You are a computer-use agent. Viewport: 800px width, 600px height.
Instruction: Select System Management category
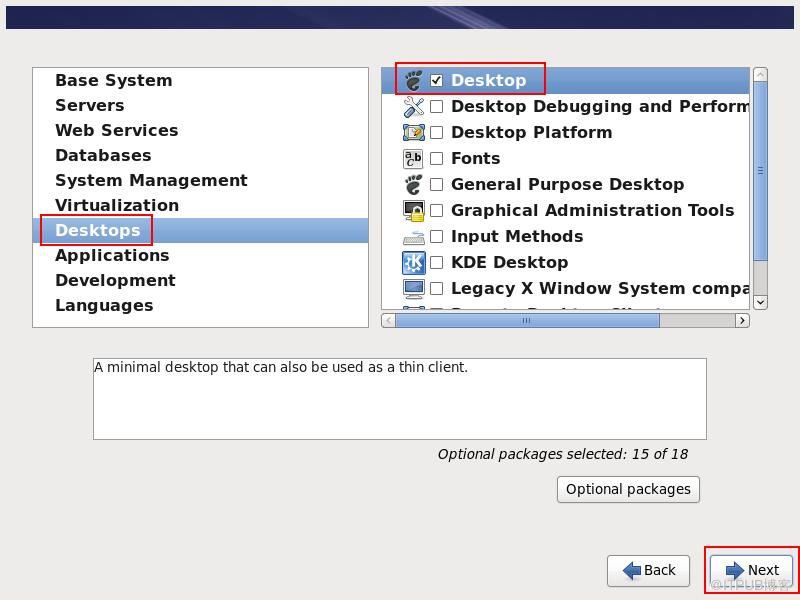tap(201, 180)
